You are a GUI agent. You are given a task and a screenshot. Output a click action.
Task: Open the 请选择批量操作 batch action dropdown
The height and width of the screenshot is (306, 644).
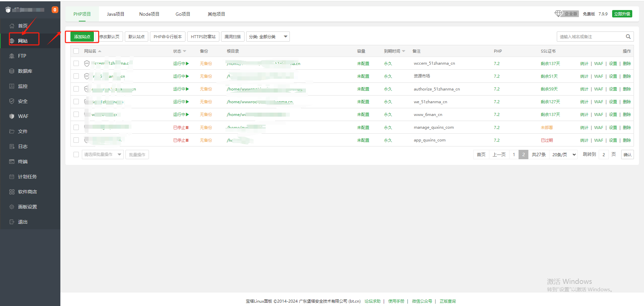pyautogui.click(x=102, y=155)
